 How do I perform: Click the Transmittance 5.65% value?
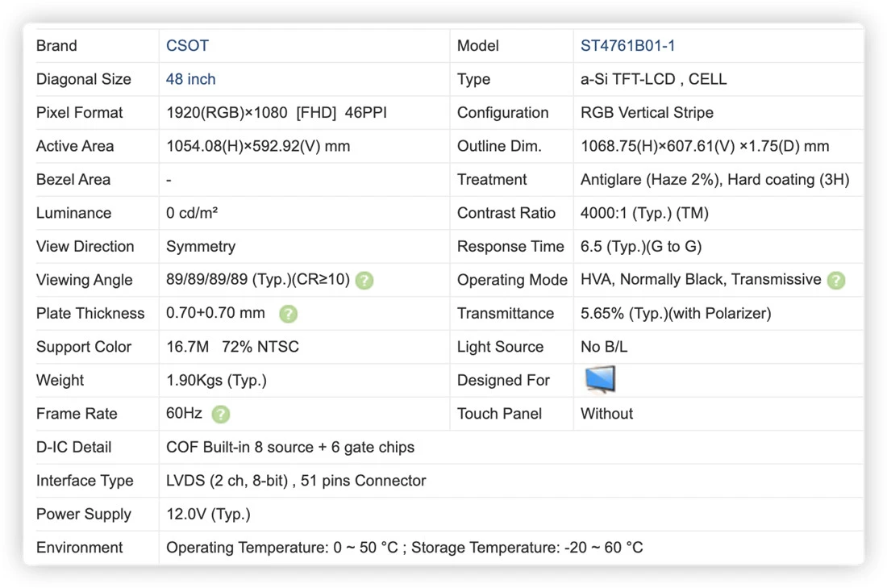[676, 314]
